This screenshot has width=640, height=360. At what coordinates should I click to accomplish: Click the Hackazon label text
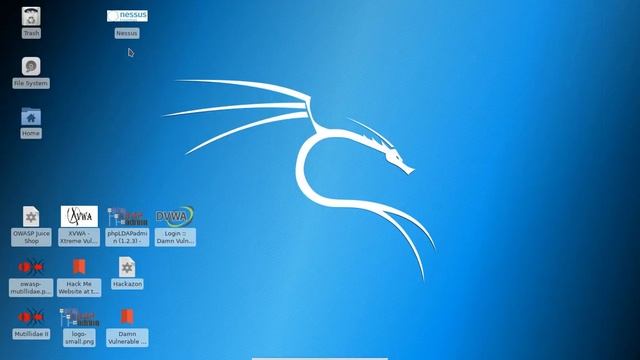(x=127, y=284)
